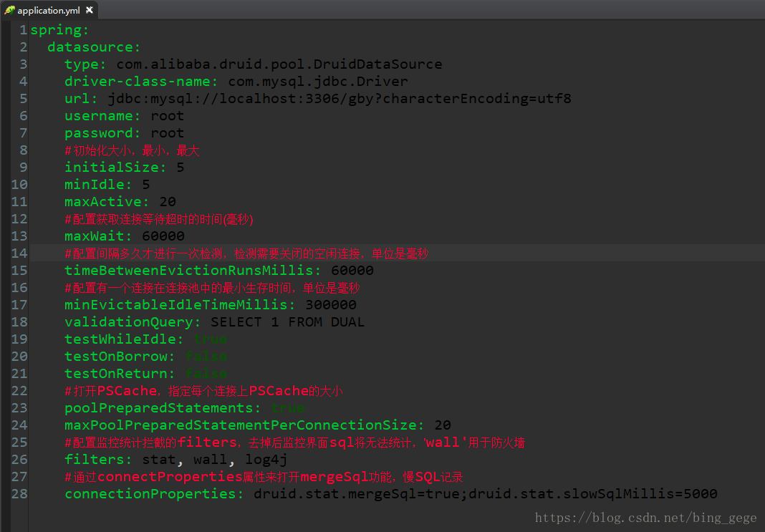This screenshot has height=532, width=765.
Task: Click the '#通过connectProperties' comment line
Action: pyautogui.click(x=264, y=477)
